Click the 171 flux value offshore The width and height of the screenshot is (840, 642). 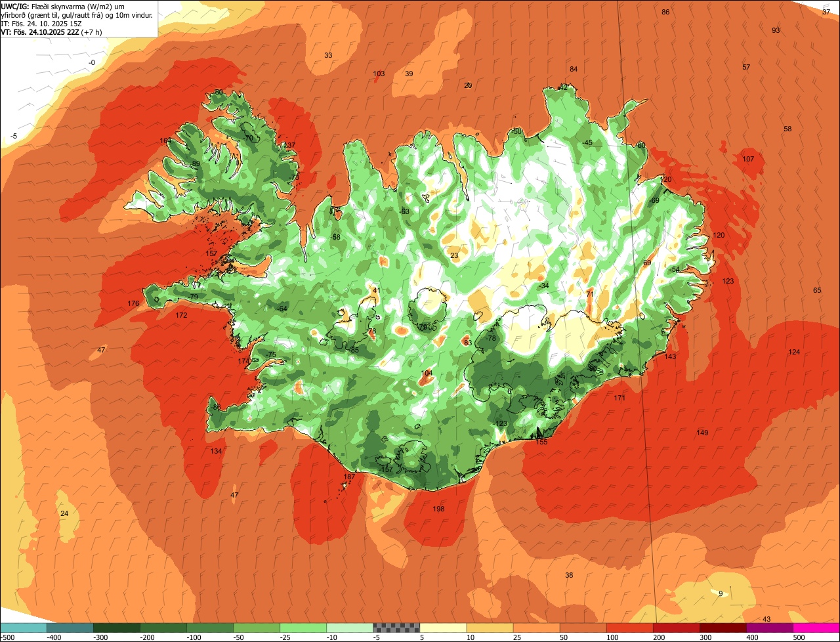pos(619,398)
